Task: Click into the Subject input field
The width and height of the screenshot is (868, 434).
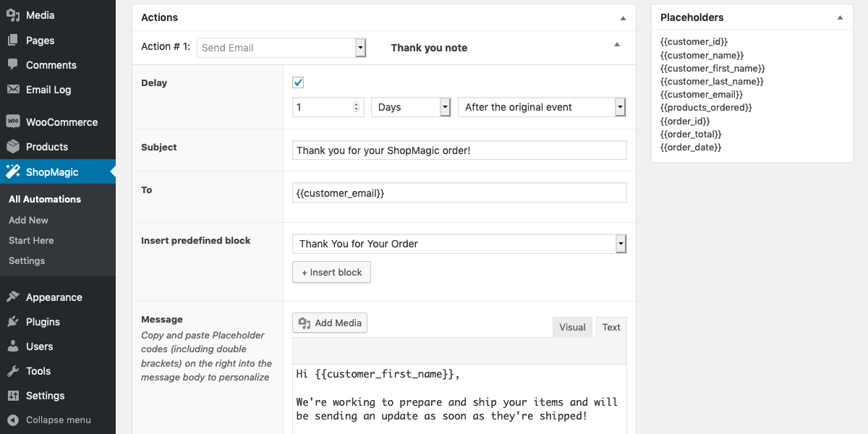Action: [459, 150]
